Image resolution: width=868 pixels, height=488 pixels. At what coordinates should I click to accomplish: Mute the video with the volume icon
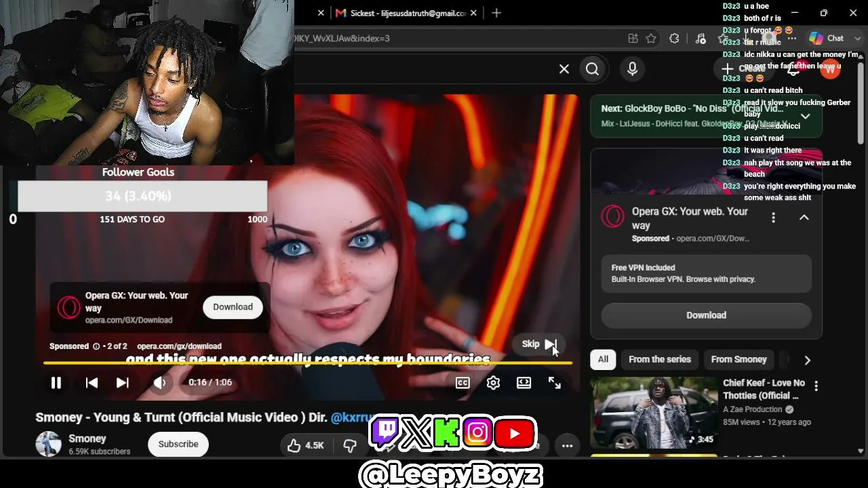(x=159, y=383)
